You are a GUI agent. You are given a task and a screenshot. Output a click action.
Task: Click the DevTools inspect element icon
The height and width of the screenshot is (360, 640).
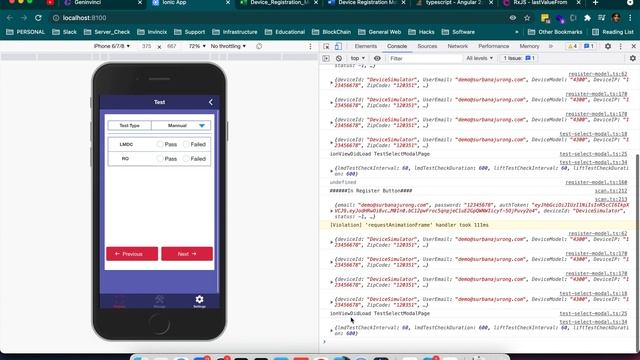[x=326, y=46]
